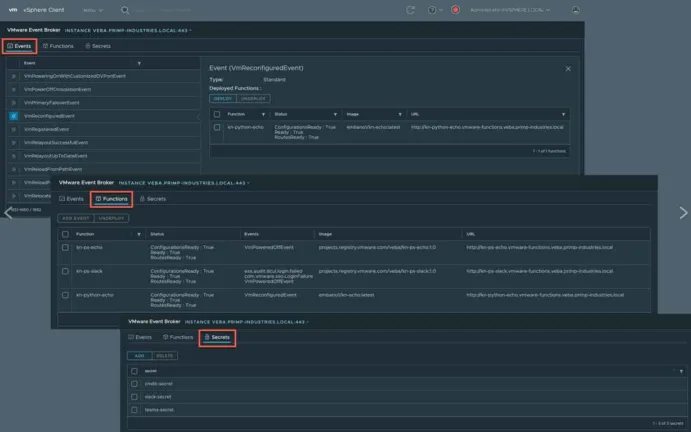This screenshot has height=432, width=691.
Task: Check kn-python-echo in event detail table
Action: [217, 127]
